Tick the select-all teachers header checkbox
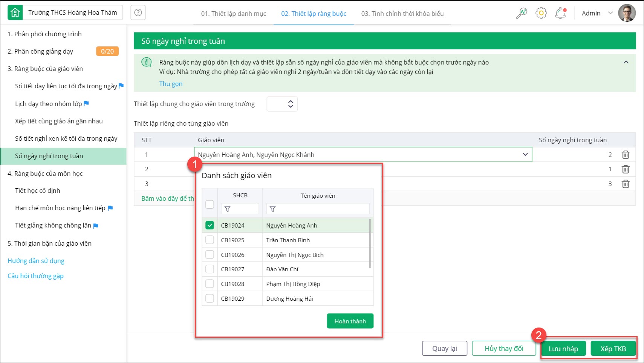The height and width of the screenshot is (363, 644). click(210, 204)
